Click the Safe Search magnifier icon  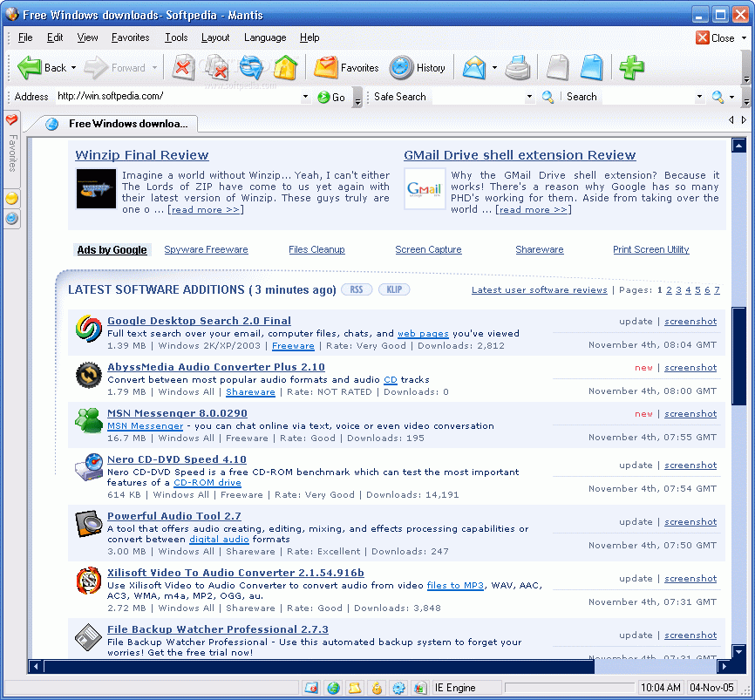tap(548, 97)
